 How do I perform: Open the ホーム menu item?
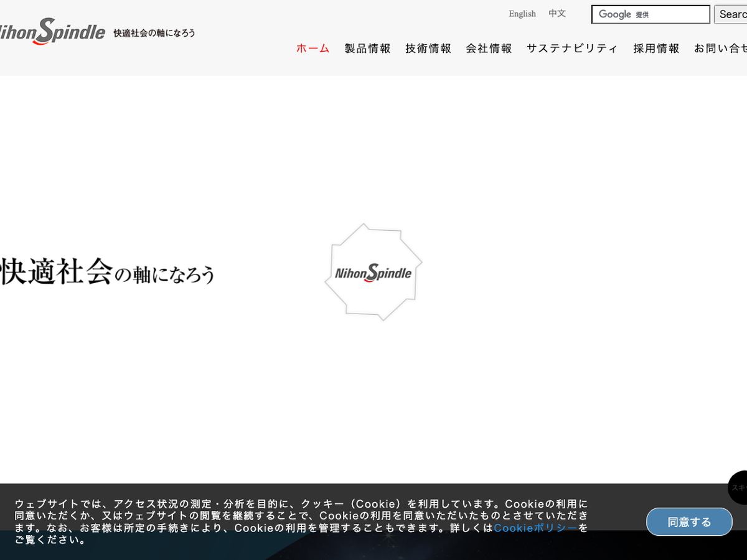click(x=312, y=49)
